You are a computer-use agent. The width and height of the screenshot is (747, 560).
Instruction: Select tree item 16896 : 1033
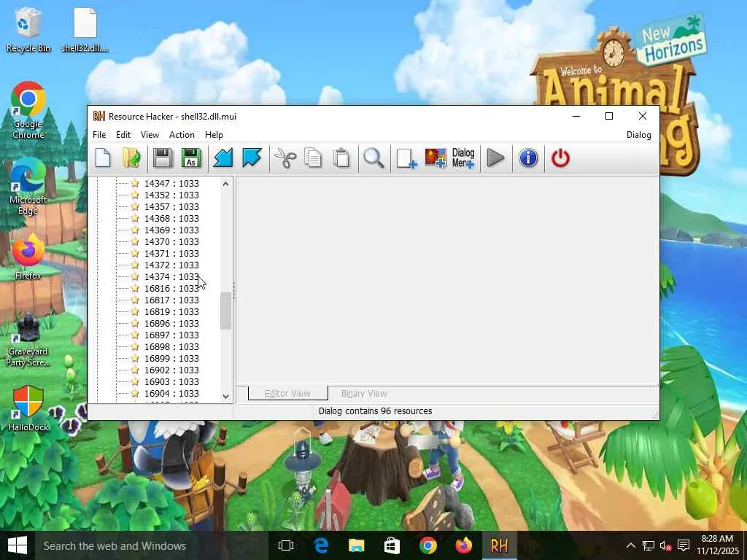click(x=171, y=323)
